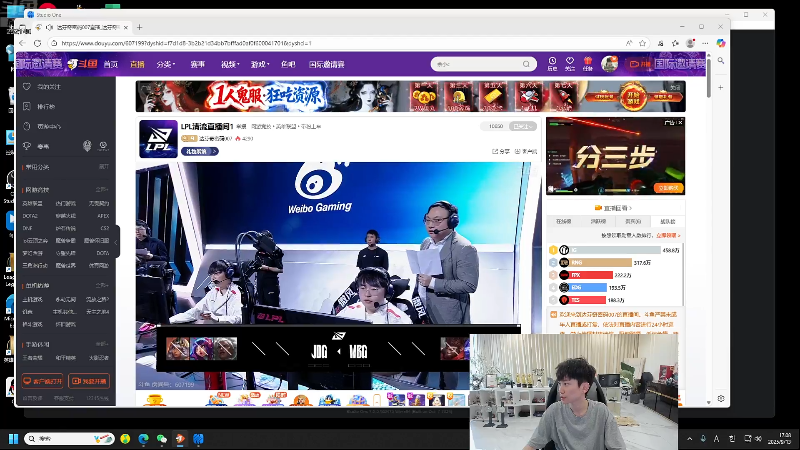Viewport: 800px width, 450px height.
Task: Open a new browser tab
Action: [x=139, y=27]
